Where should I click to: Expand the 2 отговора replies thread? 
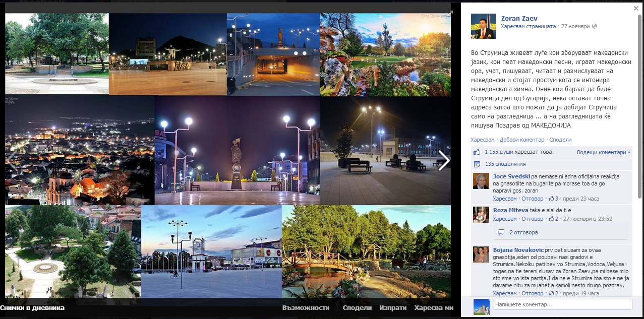click(523, 232)
